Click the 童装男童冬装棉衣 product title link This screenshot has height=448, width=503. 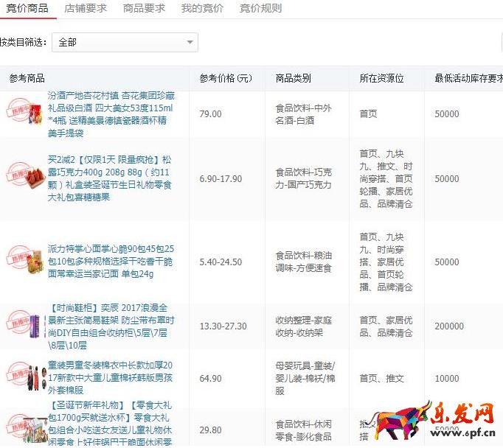point(111,378)
